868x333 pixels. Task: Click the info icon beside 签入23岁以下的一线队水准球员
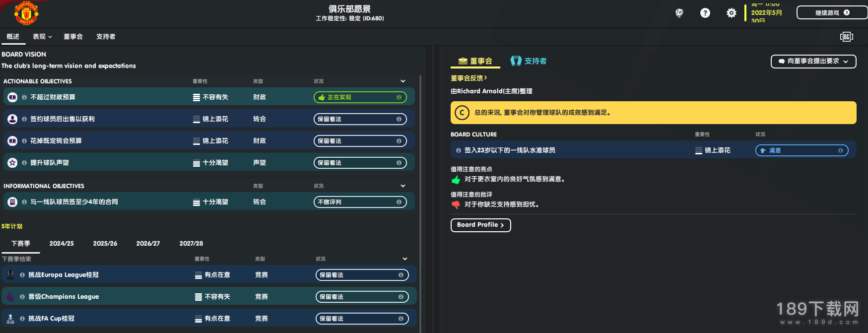(459, 150)
